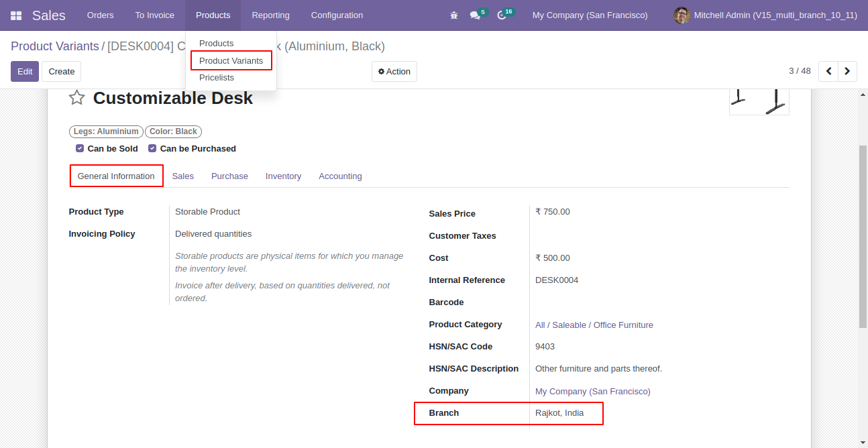Screen dimensions: 868x448
Task: Select Pricelists from Products menu
Action: [x=217, y=78]
